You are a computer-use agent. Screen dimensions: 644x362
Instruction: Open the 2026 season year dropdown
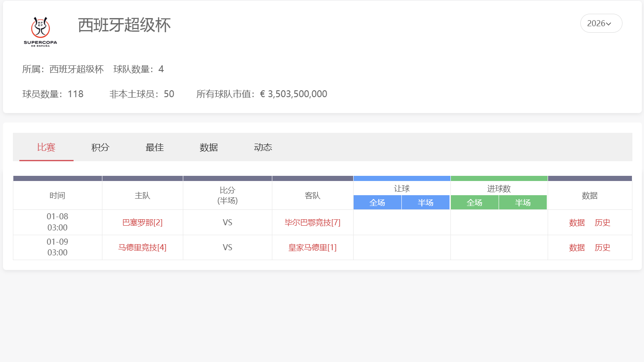click(601, 23)
